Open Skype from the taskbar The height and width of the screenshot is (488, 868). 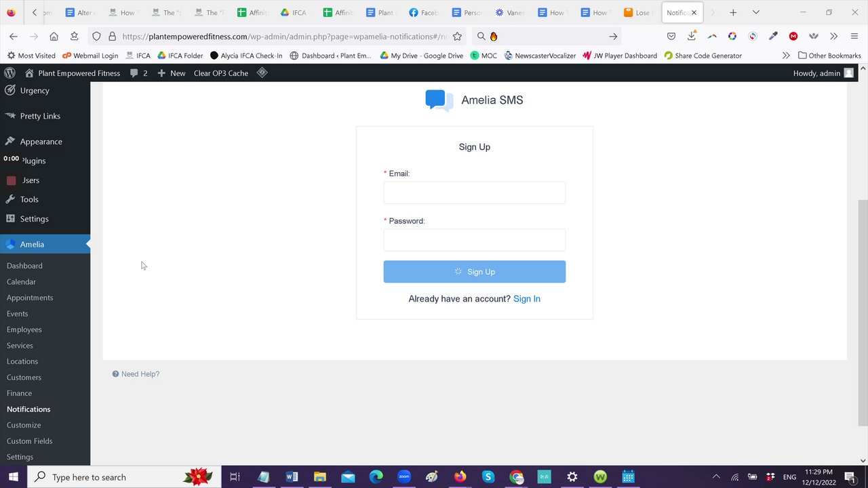point(488,477)
